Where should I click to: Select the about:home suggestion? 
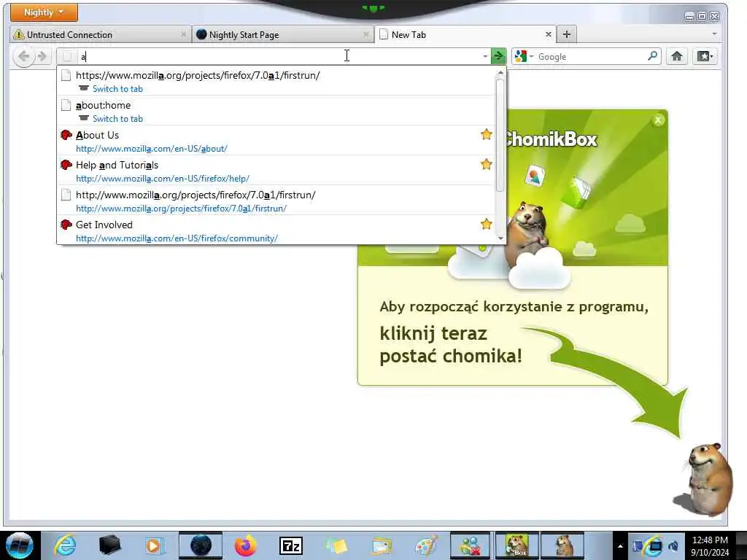tap(276, 112)
